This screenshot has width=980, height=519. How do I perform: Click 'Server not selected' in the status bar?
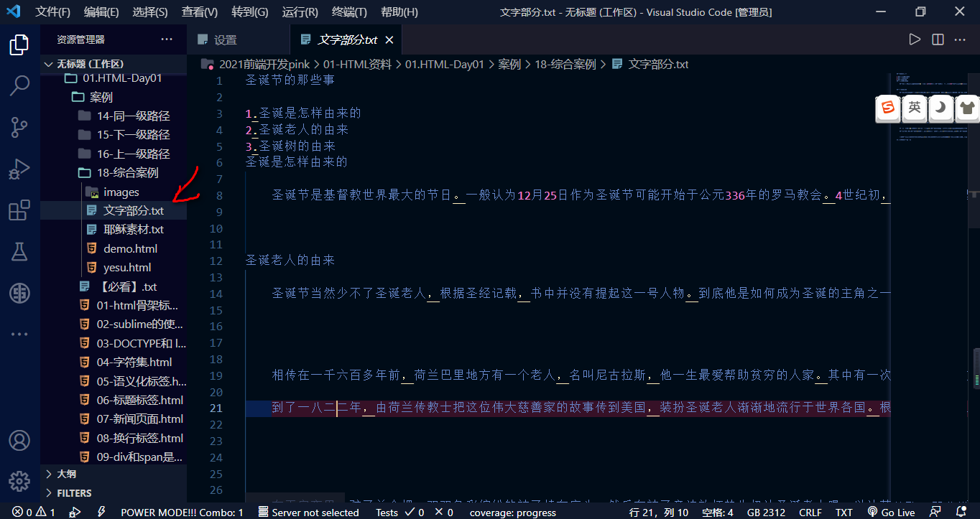tap(308, 512)
